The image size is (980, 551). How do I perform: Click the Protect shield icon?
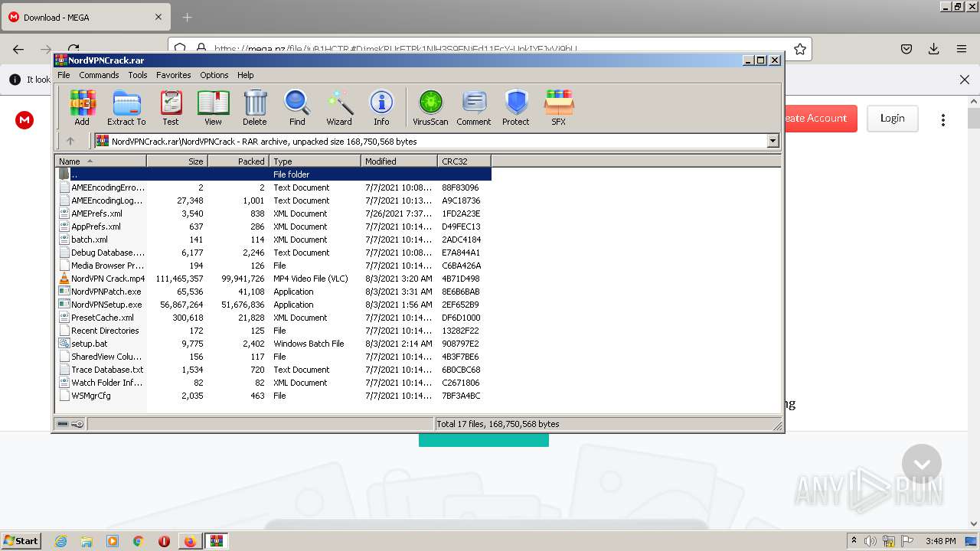coord(516,107)
